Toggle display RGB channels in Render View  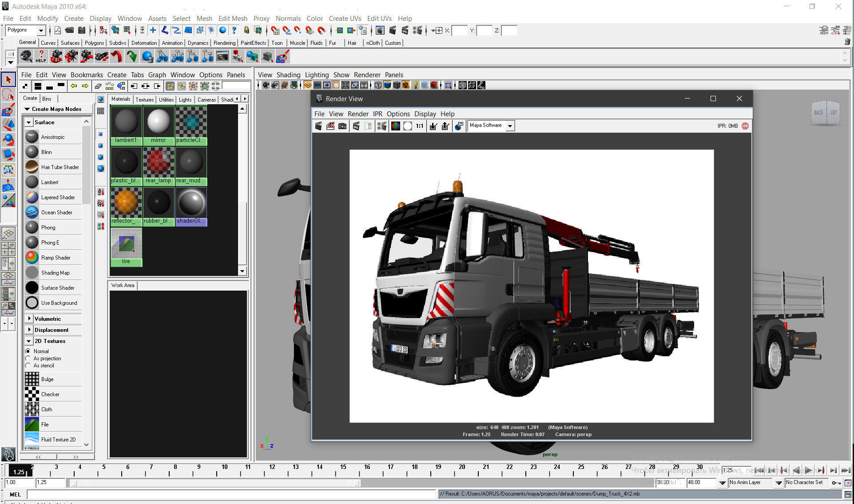click(x=395, y=126)
